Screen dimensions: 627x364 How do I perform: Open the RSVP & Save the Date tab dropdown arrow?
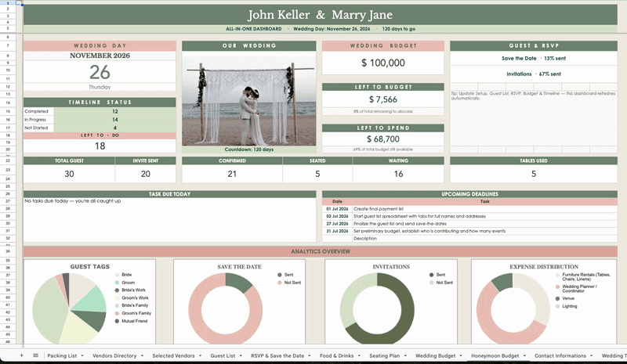[310, 355]
